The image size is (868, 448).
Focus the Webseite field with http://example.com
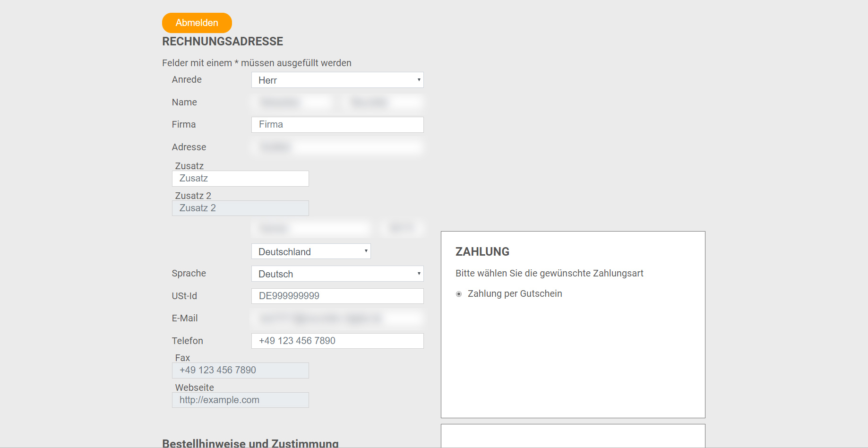(240, 400)
